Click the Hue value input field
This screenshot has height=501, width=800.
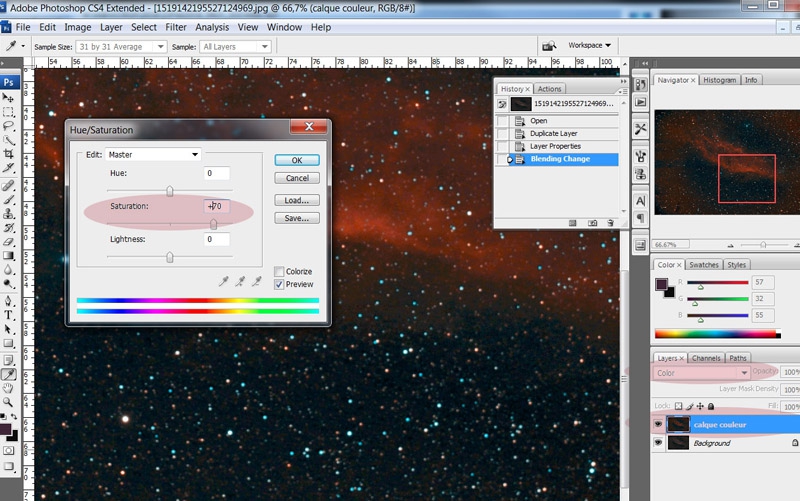coord(216,173)
